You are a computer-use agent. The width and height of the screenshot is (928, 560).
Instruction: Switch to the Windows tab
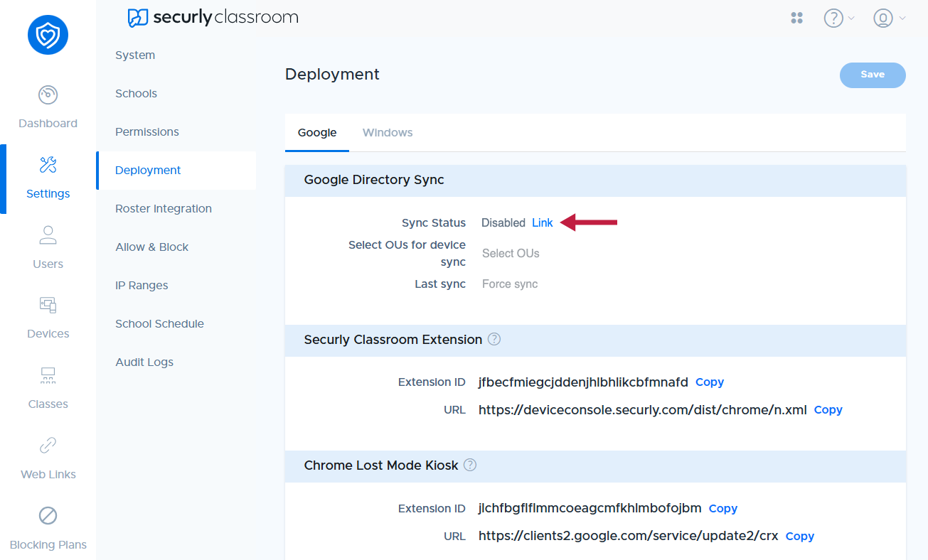[x=388, y=133]
